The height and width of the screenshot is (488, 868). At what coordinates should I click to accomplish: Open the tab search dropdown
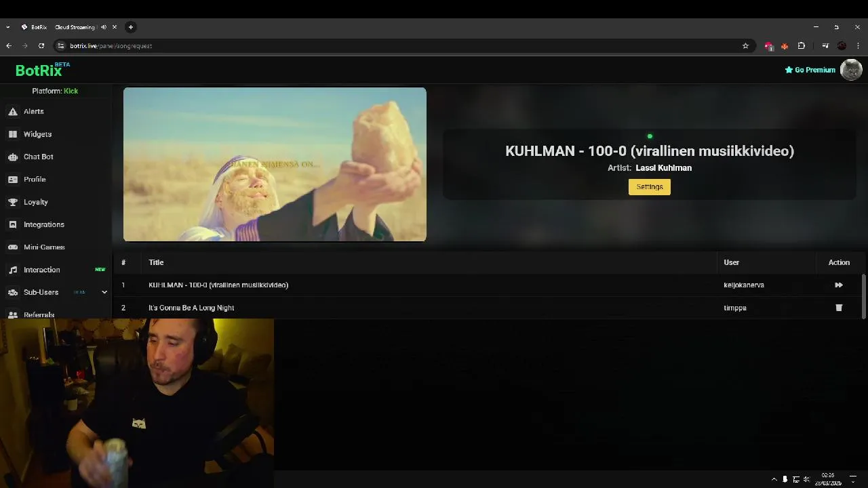(x=7, y=27)
